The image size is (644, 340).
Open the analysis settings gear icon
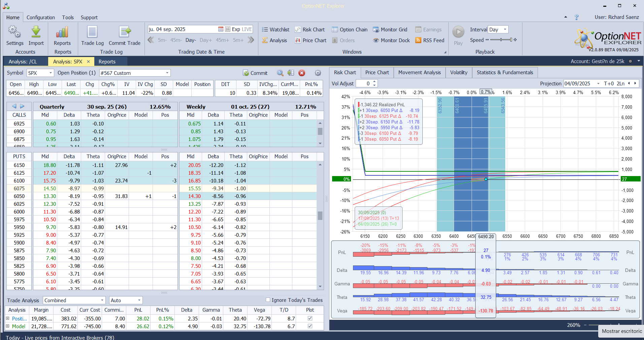coord(318,73)
